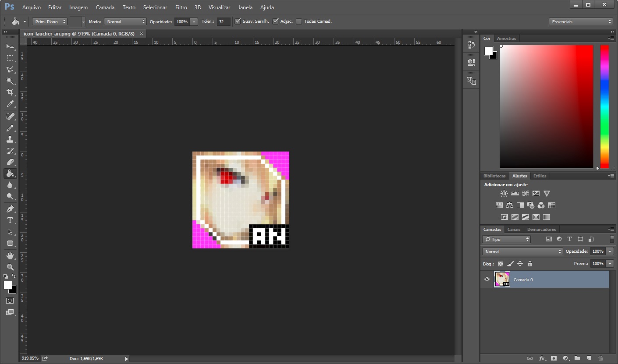Select the Move tool

click(x=10, y=46)
